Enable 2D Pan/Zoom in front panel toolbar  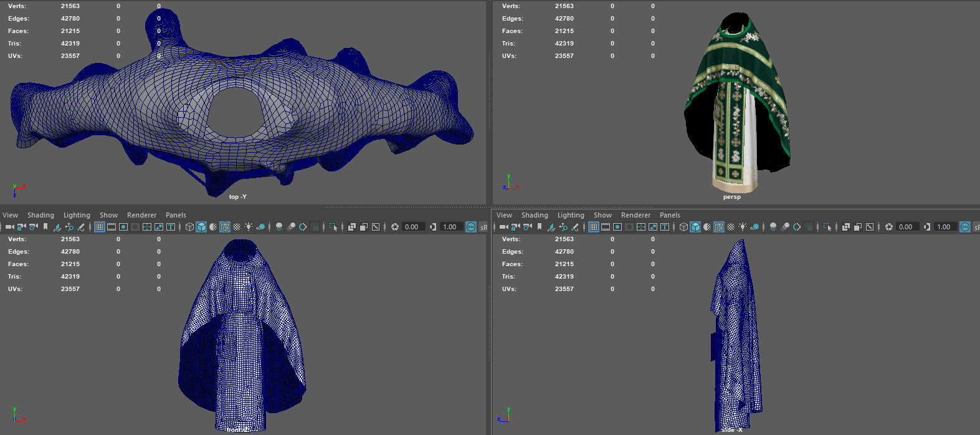point(69,227)
